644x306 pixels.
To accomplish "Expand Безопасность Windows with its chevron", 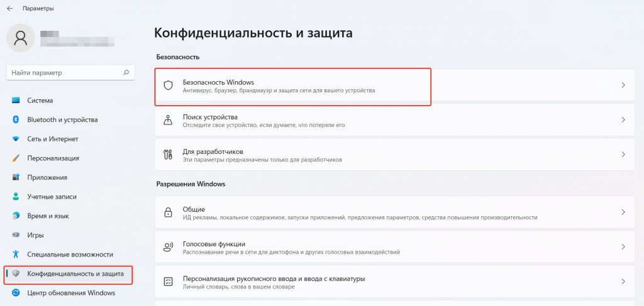I will pyautogui.click(x=623, y=85).
